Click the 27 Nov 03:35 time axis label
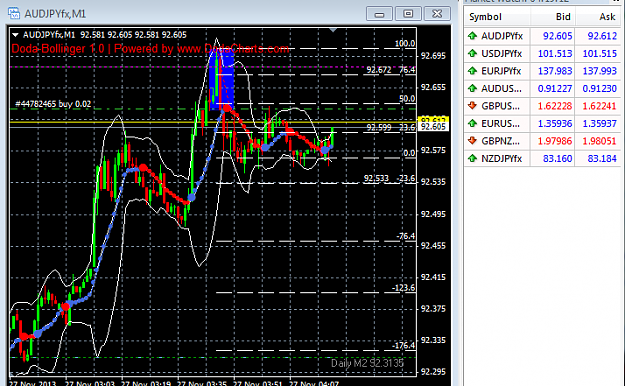The height and width of the screenshot is (386, 625). [x=202, y=383]
